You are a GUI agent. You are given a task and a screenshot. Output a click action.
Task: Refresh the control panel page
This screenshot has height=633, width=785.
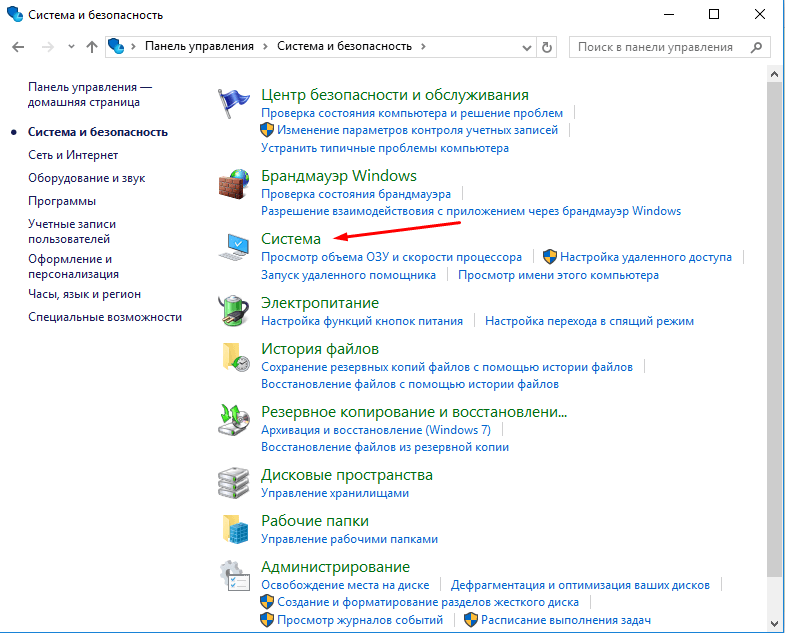coord(547,47)
